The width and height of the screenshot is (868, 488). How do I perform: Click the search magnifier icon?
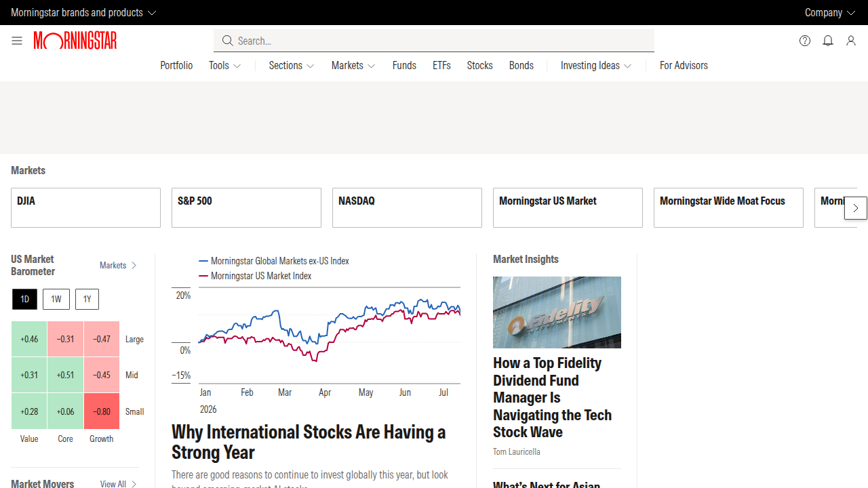pos(228,41)
